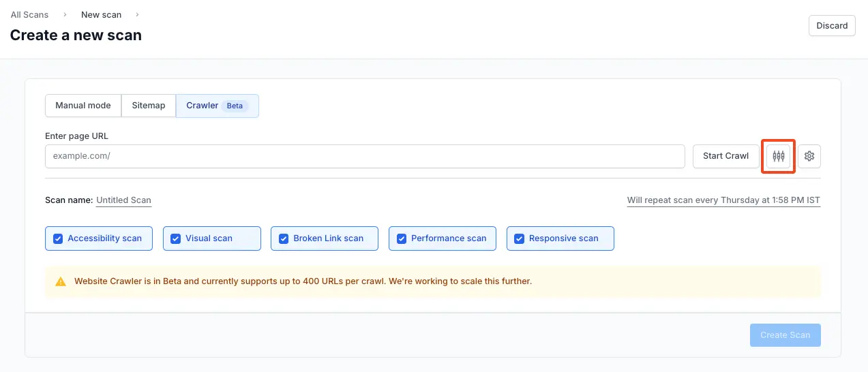This screenshot has height=372, width=868.
Task: Go to All Scans breadcrumb
Action: tap(29, 14)
